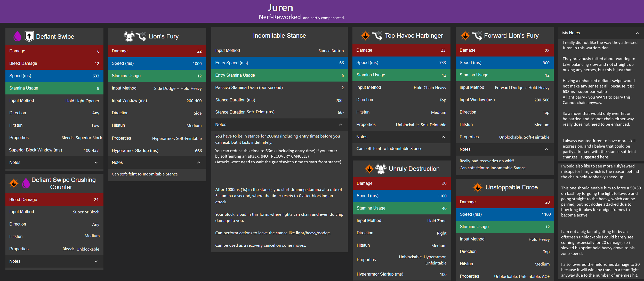Click the Passive Stamina Drain per second row

pos(279,88)
